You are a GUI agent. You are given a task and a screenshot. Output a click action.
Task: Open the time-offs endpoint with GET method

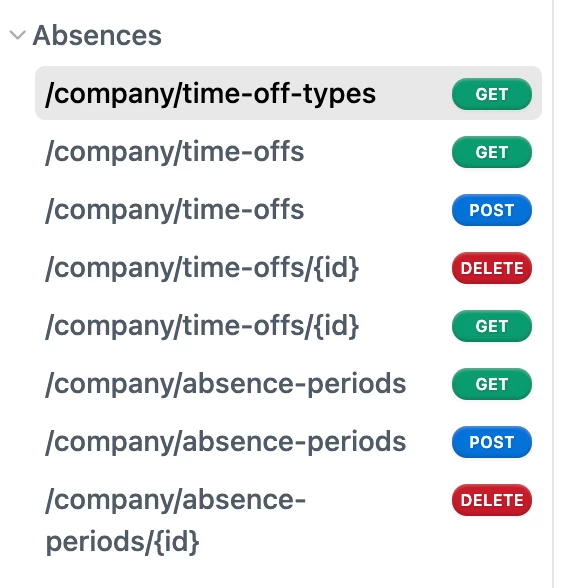click(x=174, y=152)
